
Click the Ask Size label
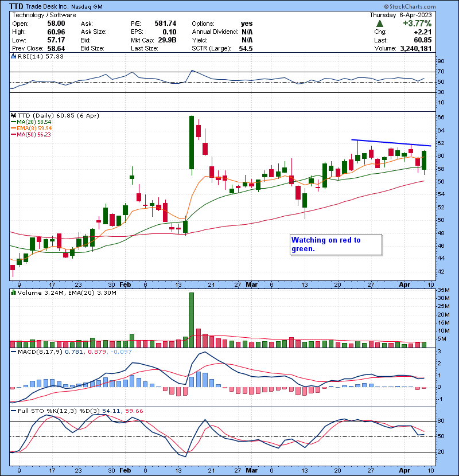point(94,32)
